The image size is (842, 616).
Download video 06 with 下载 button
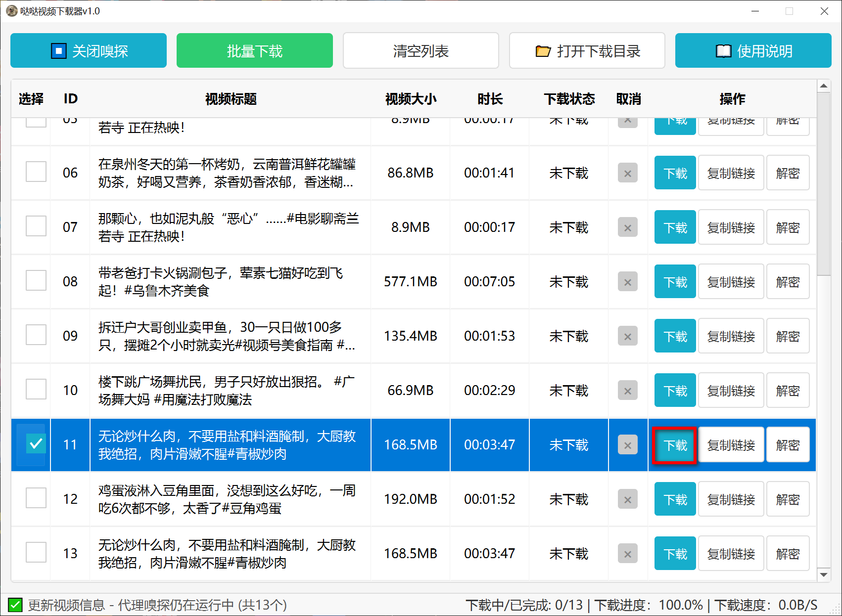point(675,173)
